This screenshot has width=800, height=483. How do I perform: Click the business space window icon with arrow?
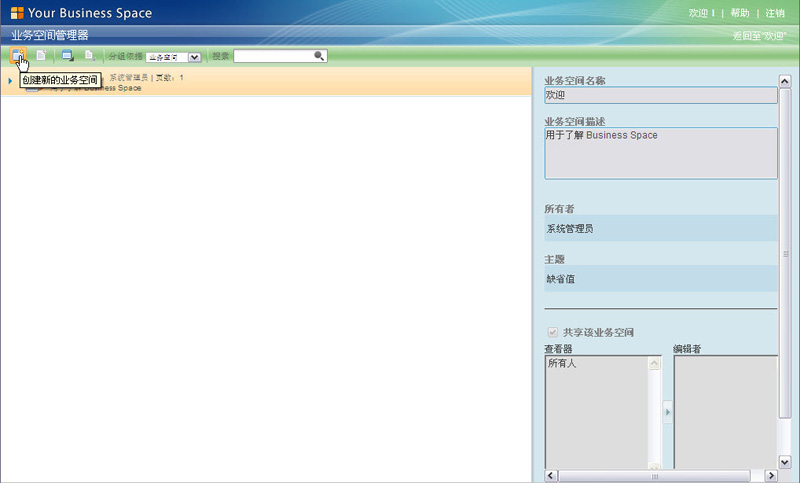tap(67, 56)
